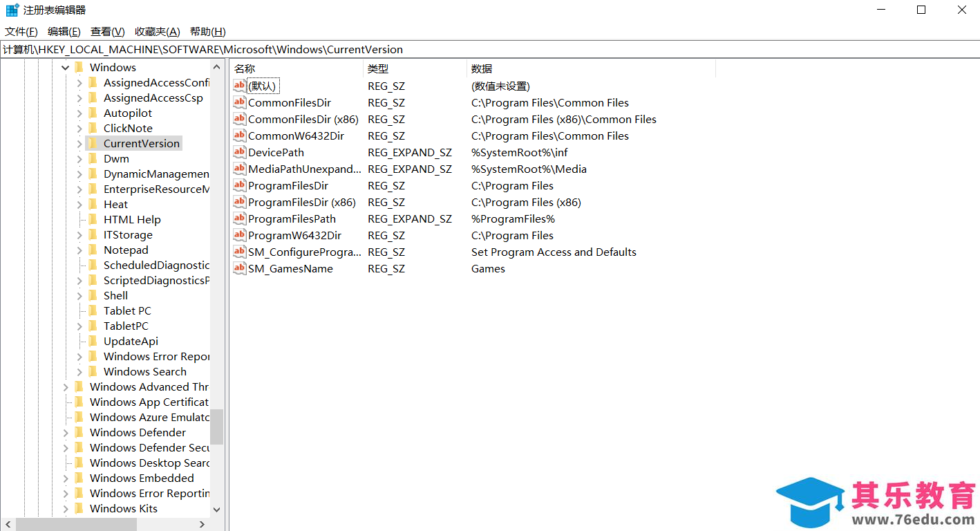Click the folder icon of Windows Defender

point(79,432)
